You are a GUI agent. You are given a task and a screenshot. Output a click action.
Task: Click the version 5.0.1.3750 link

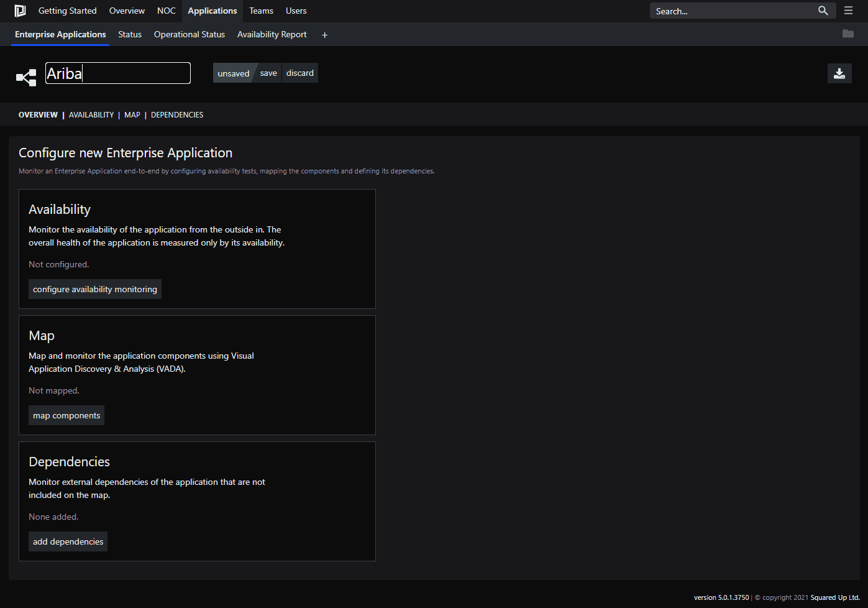tap(721, 597)
